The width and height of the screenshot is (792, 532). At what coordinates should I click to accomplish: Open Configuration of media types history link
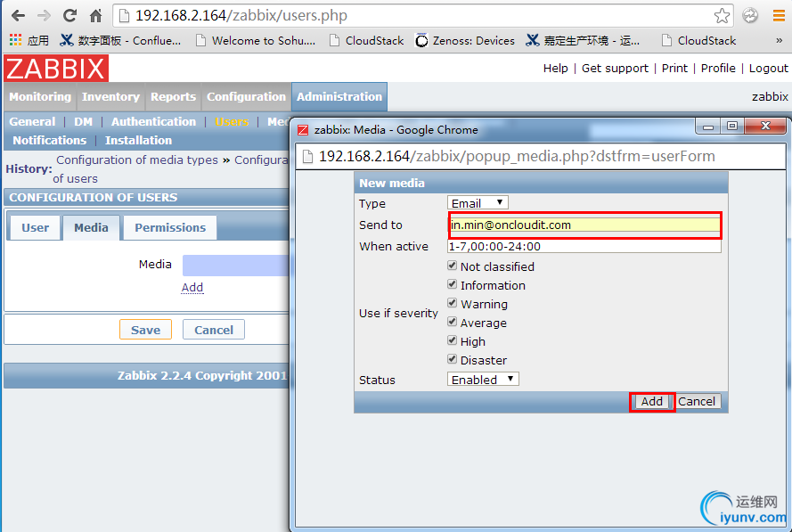[137, 160]
